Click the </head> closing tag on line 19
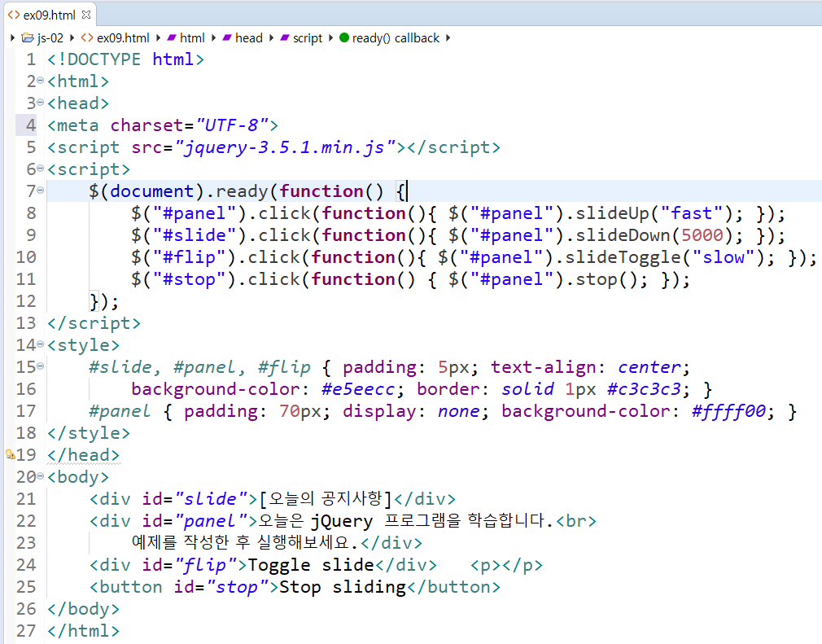The image size is (822, 644). point(83,454)
